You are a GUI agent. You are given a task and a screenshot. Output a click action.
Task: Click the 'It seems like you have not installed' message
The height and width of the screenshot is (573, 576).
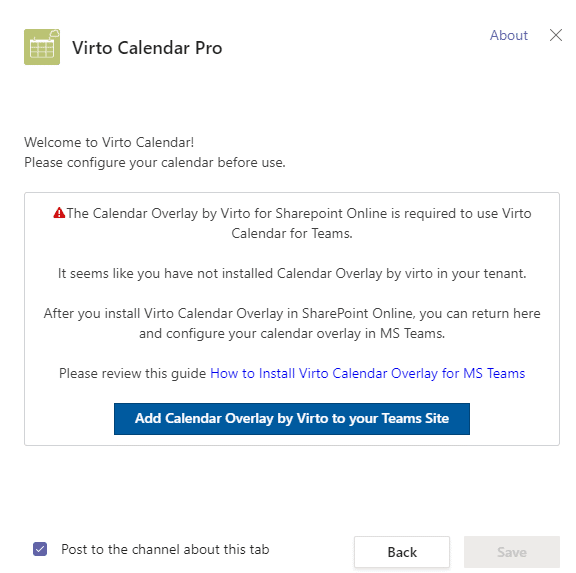(x=292, y=274)
